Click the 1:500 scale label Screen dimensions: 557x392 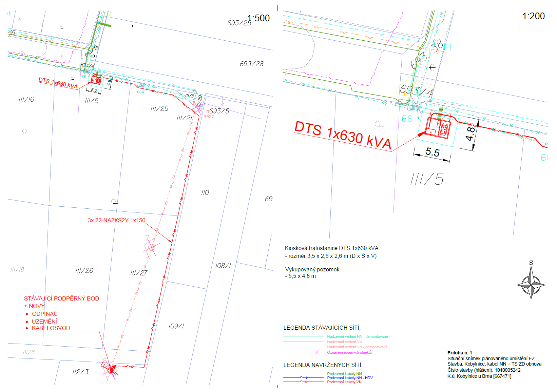click(258, 18)
